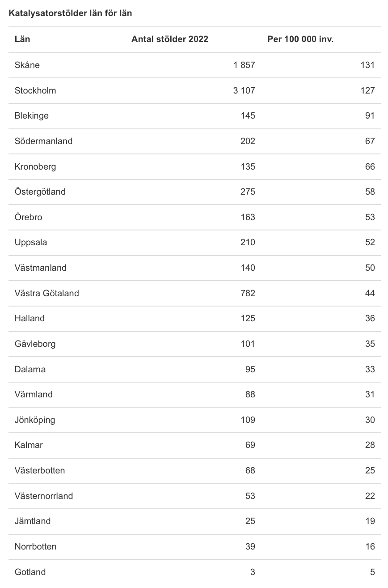This screenshot has width=388, height=588.
Task: Click the Västra Götaland row label
Action: 47,293
